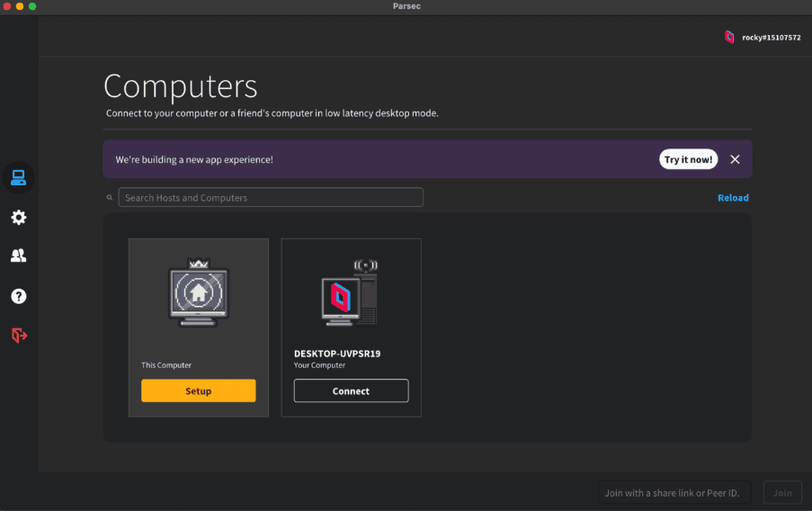Viewport: 812px width, 511px height.
Task: Click the "This Computer" label
Action: (x=166, y=365)
